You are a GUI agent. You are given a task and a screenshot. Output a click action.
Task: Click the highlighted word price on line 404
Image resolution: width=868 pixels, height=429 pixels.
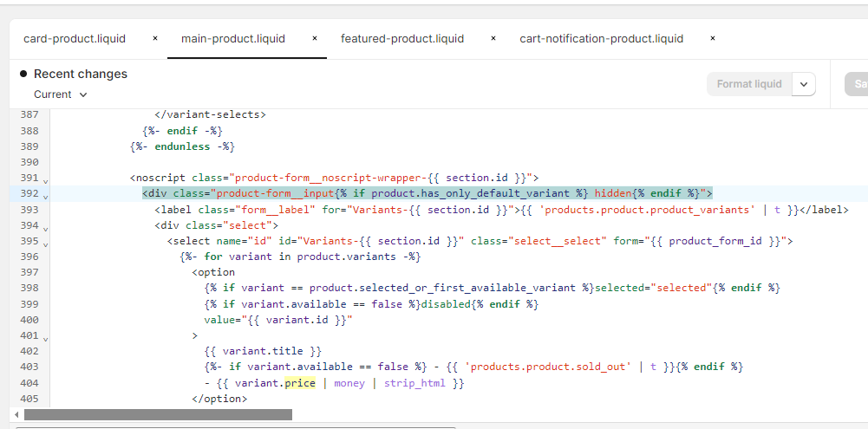point(299,382)
